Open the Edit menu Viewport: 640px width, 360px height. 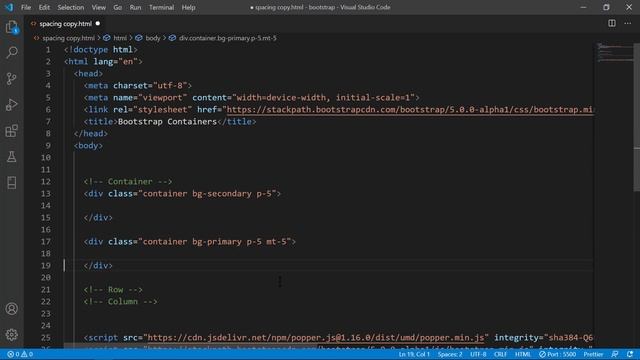tap(44, 7)
